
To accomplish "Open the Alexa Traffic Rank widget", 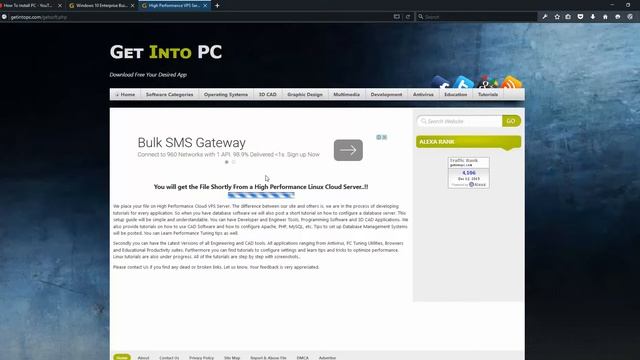I will pos(469,172).
